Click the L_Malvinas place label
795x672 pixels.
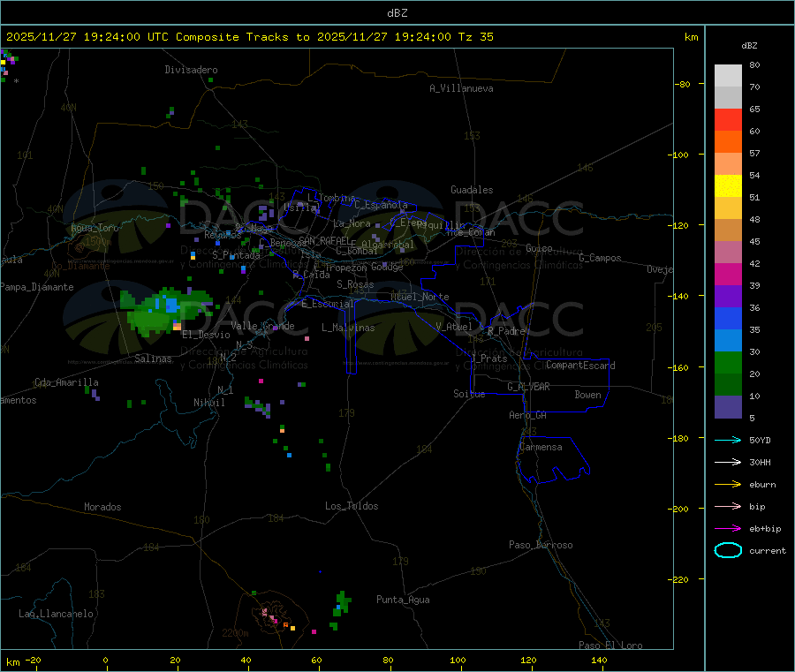[348, 328]
